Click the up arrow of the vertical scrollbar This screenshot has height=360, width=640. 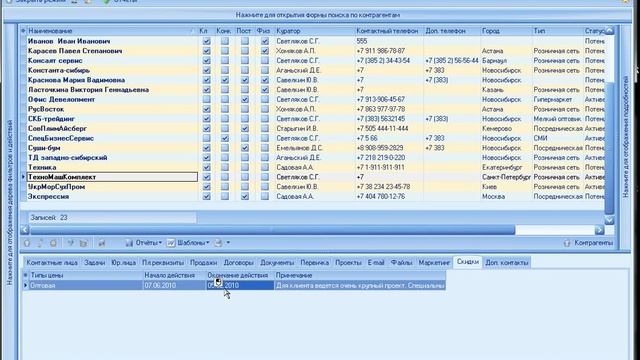click(609, 31)
